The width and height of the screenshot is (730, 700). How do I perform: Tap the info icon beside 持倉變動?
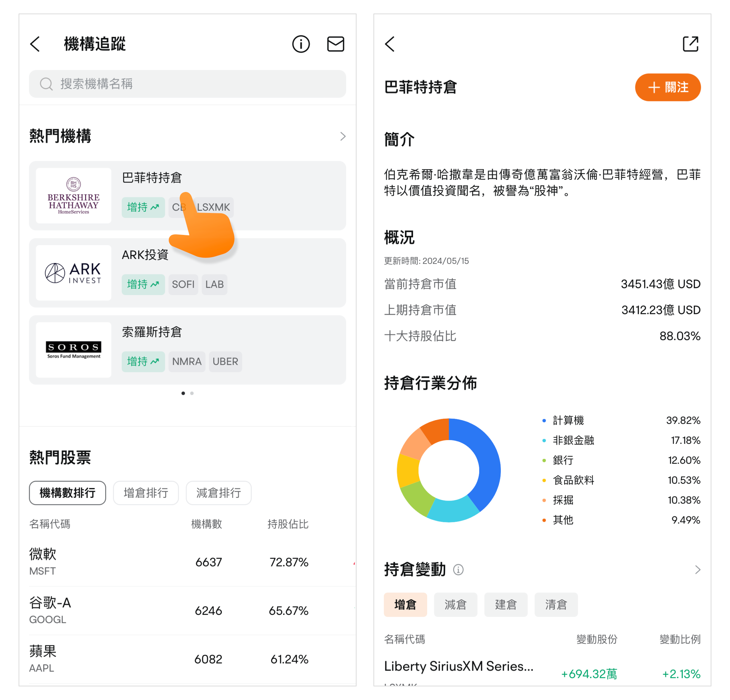click(x=458, y=570)
